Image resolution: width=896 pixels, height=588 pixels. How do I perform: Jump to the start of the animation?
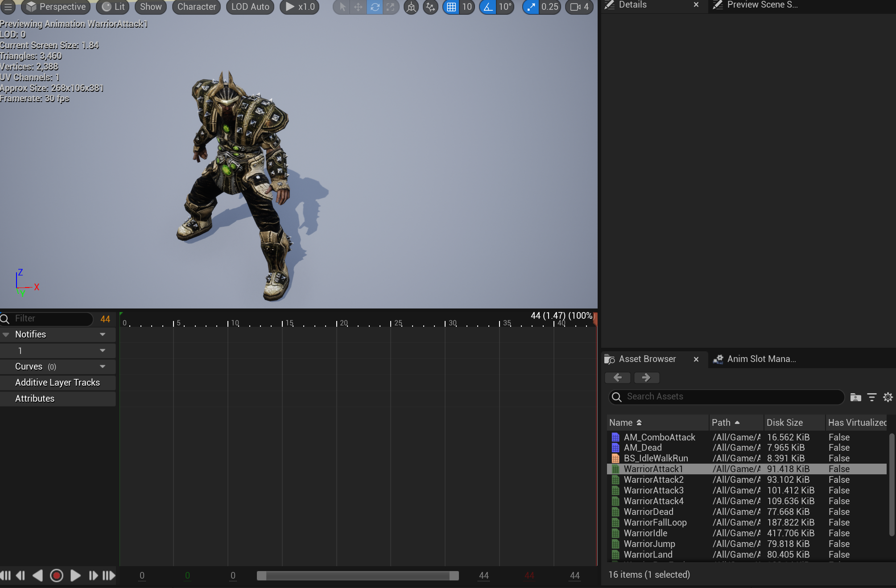pos(6,576)
